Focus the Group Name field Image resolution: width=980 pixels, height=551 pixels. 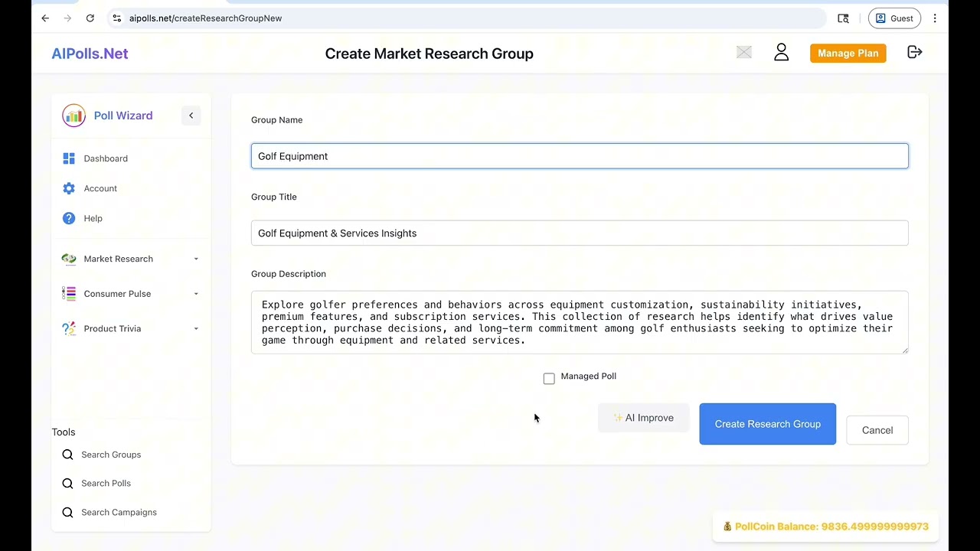[x=580, y=156]
